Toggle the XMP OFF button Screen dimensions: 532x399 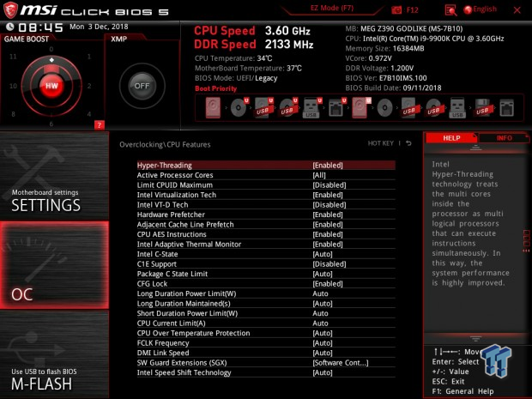[142, 86]
